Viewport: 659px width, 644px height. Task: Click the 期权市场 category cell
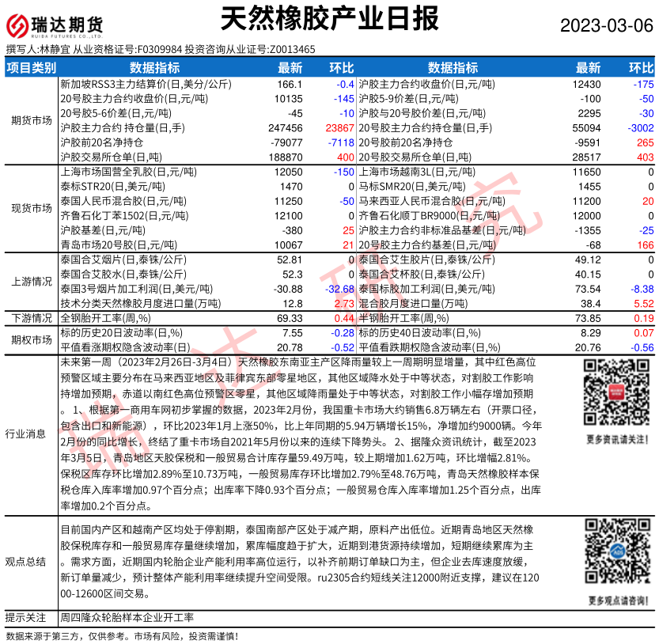tap(31, 339)
